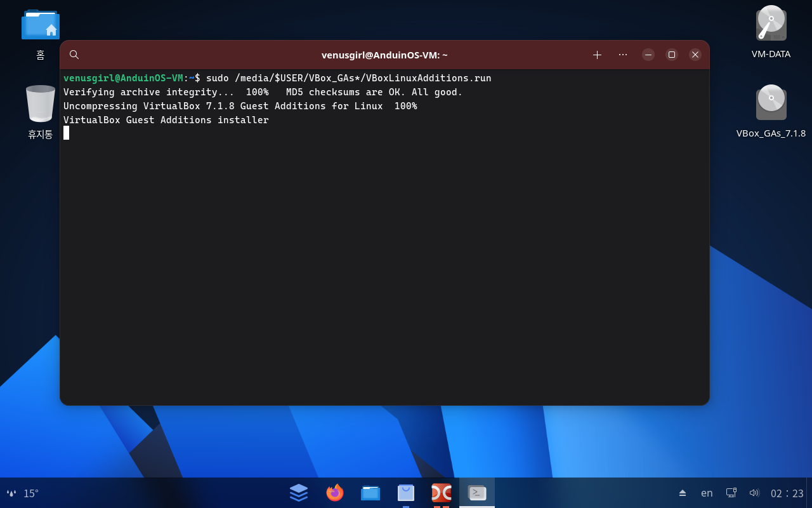Screen dimensions: 812x508
Task: Click the 'Verifying archive integrity' line
Action: pos(263,92)
